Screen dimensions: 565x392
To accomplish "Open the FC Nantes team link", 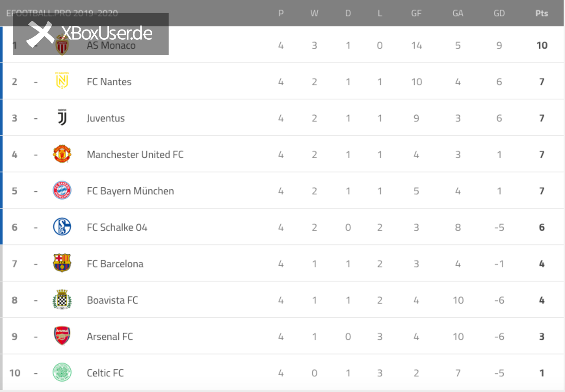I will [109, 82].
